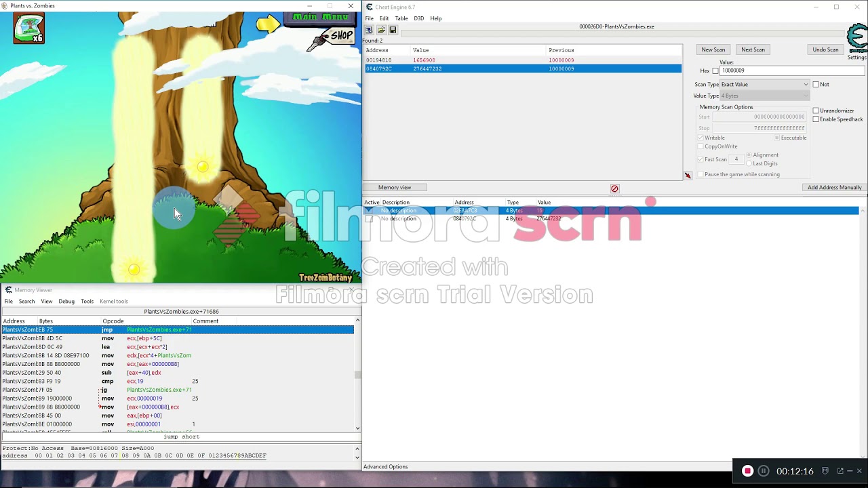Collect the sun coin near the tree trunk

click(203, 167)
